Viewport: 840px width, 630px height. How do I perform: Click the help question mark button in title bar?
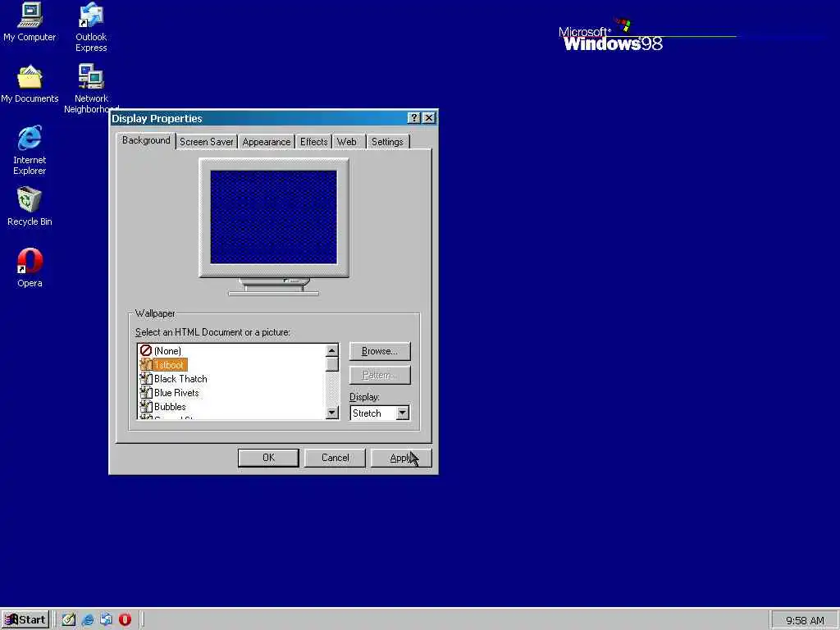(413, 118)
